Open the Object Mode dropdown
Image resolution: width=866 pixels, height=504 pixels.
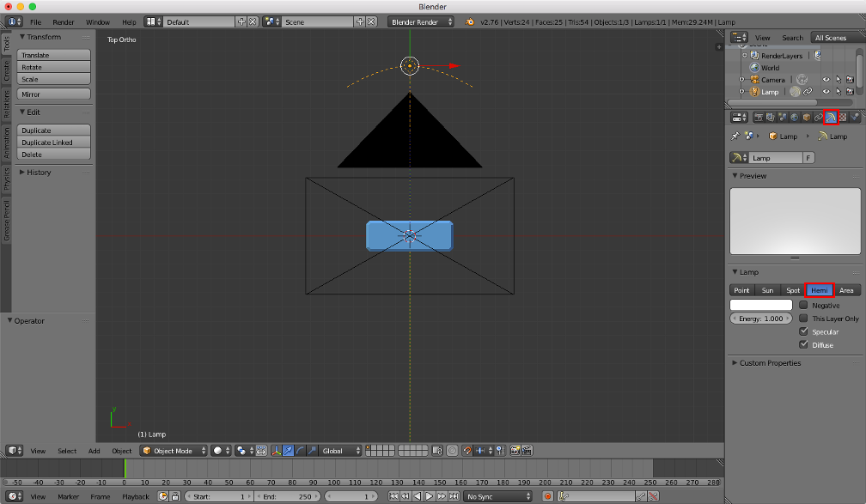click(174, 451)
